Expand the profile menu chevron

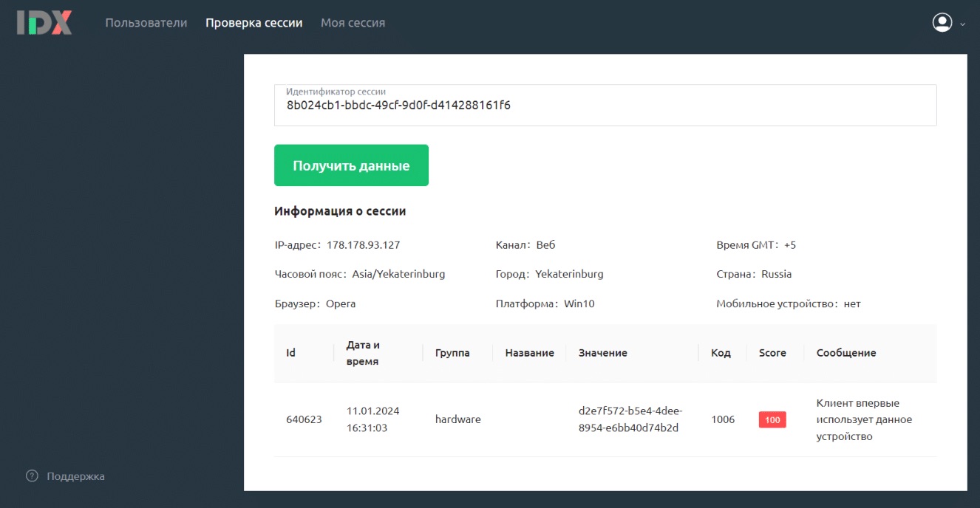(x=962, y=24)
